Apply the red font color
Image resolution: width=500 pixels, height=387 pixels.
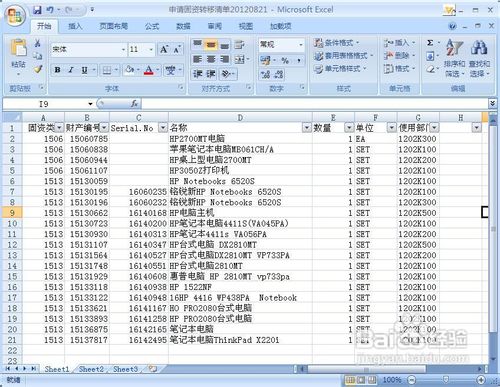[x=149, y=70]
